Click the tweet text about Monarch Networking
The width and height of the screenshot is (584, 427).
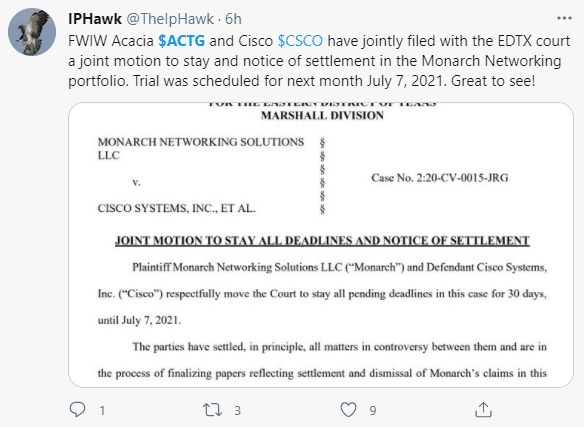pos(319,61)
